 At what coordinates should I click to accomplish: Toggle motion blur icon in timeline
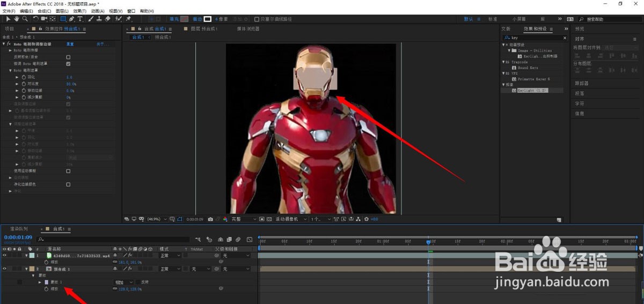pos(238,240)
